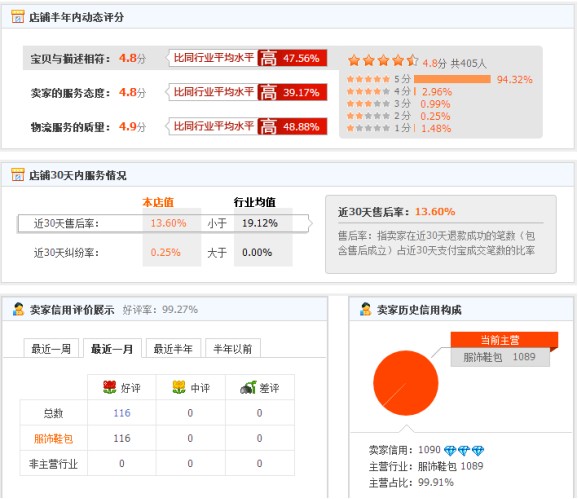The height and width of the screenshot is (499, 578).
Task: Click the 当前主营 orange label
Action: [504, 339]
